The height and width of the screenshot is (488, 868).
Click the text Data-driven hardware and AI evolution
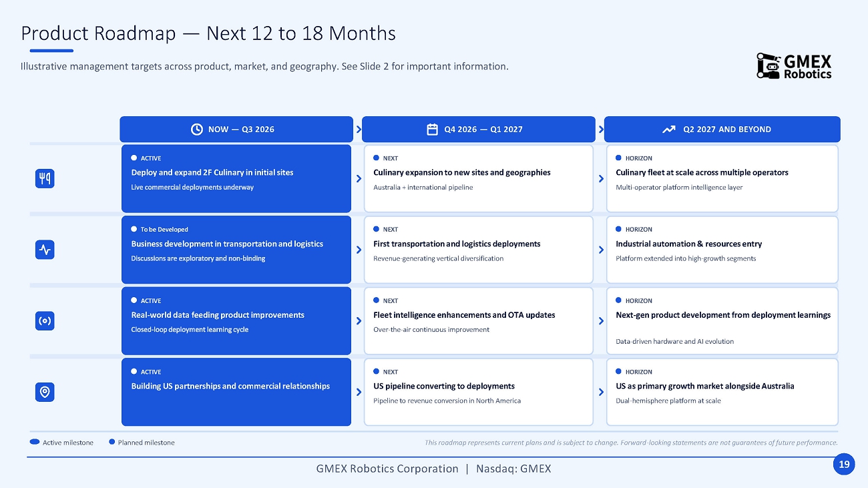tap(674, 342)
